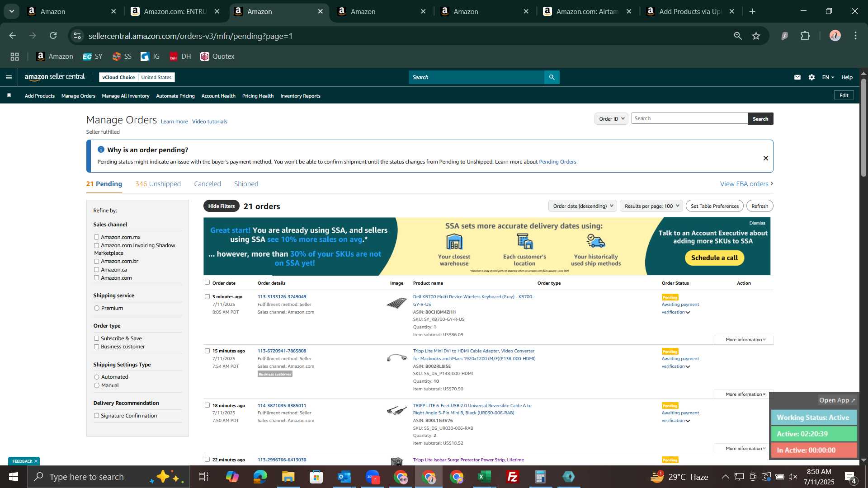Screen dimensions: 868x488
Task: Expand More information for order 114-3871035-8385011
Action: [744, 449]
